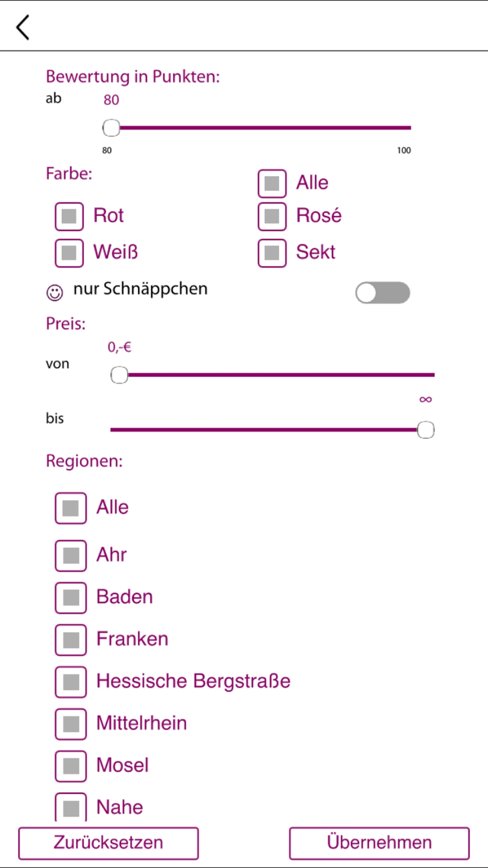Apply filters with the Übernehmen button
The height and width of the screenshot is (868, 488).
coord(379,843)
